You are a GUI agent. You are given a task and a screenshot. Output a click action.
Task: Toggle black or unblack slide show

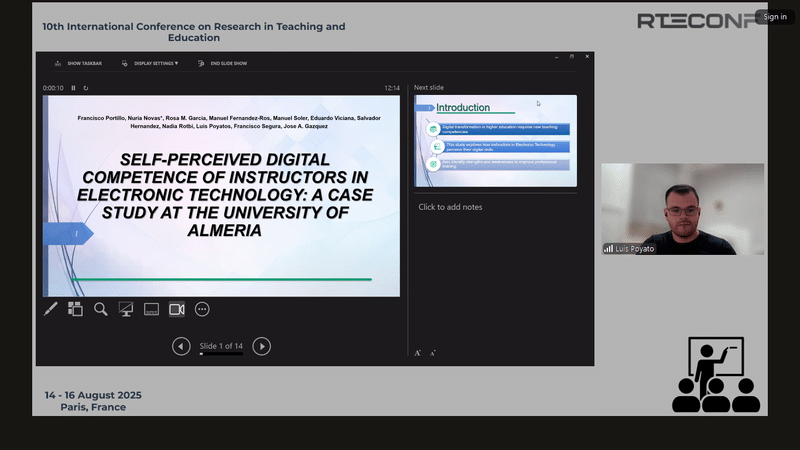(126, 309)
